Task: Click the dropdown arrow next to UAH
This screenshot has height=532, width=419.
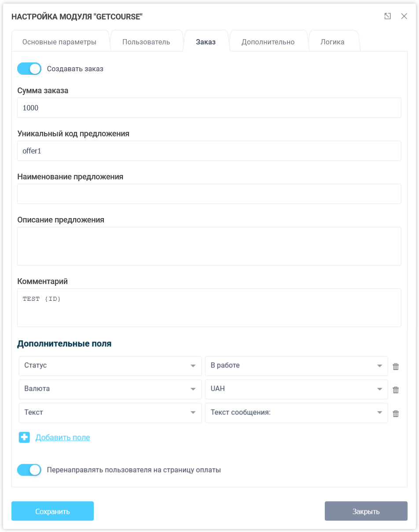Action: [x=379, y=390]
